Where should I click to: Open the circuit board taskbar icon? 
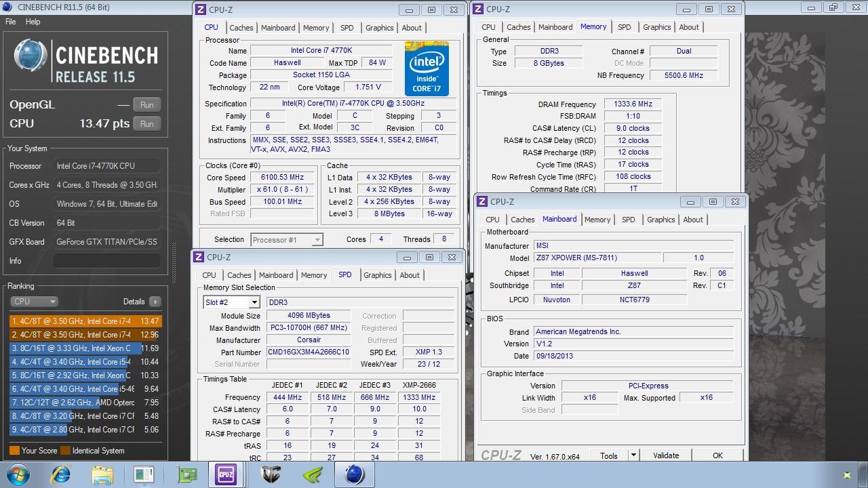tap(186, 474)
